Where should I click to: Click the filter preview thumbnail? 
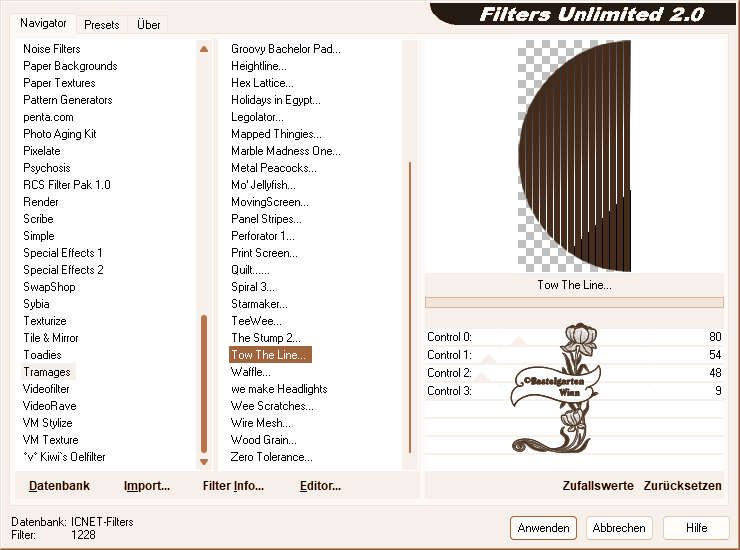[x=574, y=156]
